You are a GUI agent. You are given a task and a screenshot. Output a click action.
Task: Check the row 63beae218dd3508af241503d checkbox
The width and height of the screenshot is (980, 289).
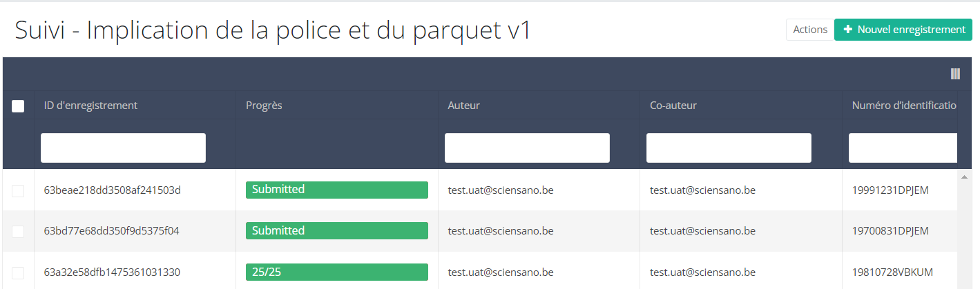point(18,190)
